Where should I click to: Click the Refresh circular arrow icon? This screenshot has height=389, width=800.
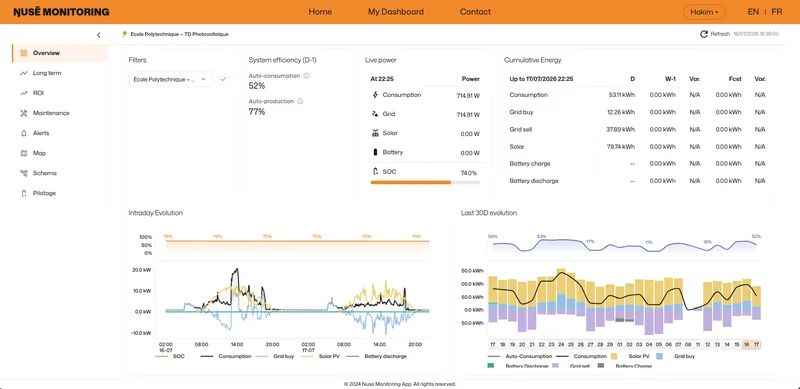point(704,34)
